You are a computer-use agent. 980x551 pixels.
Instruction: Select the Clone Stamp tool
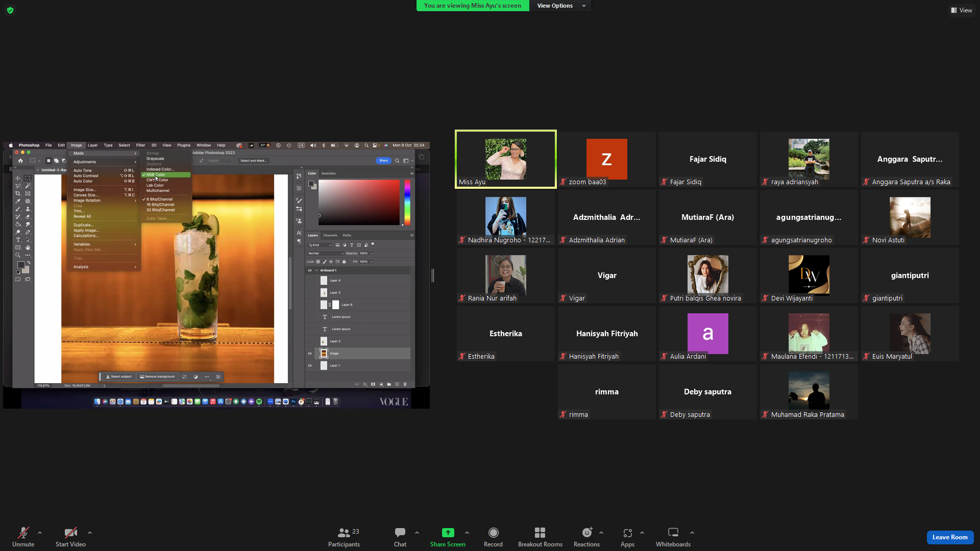(x=28, y=209)
